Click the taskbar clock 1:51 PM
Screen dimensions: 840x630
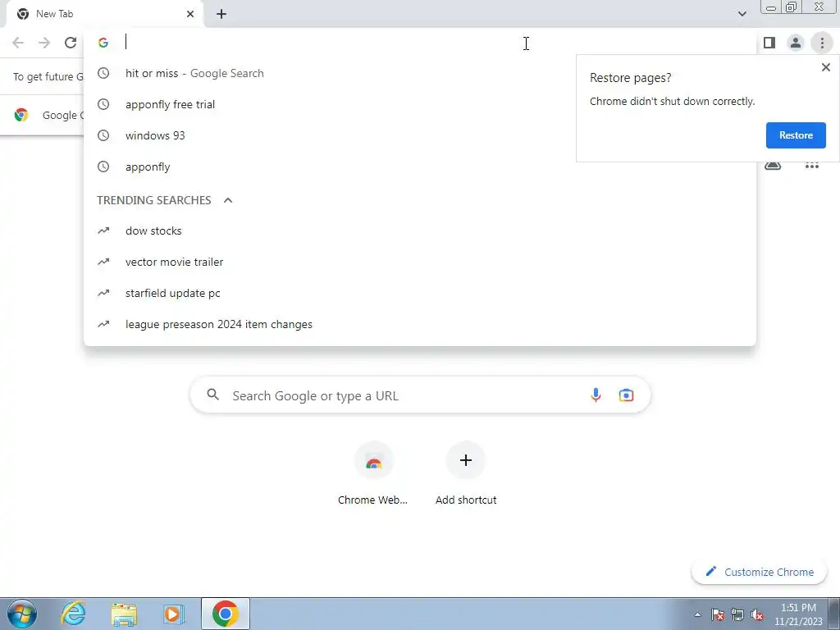tap(798, 614)
